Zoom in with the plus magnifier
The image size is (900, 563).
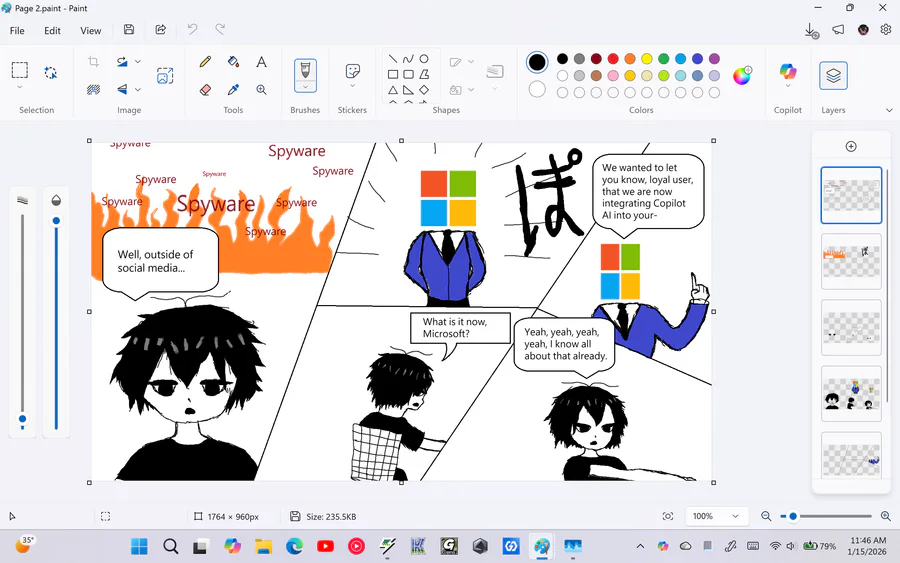point(886,516)
